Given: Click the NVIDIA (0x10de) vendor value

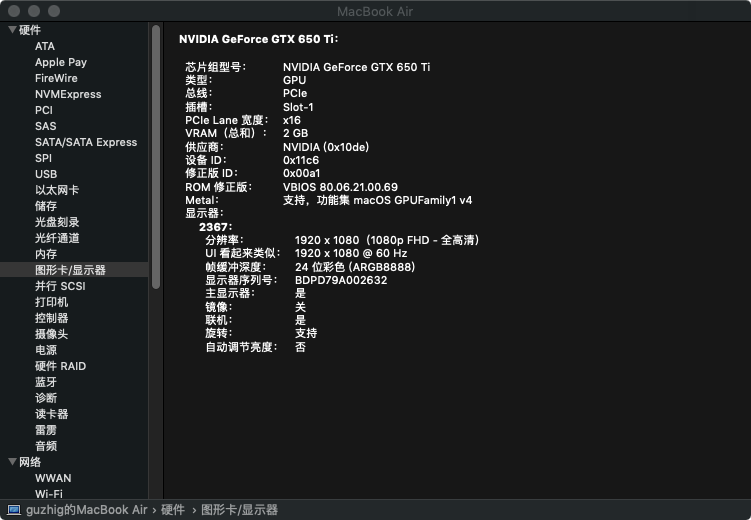Looking at the screenshot, I should 326,147.
